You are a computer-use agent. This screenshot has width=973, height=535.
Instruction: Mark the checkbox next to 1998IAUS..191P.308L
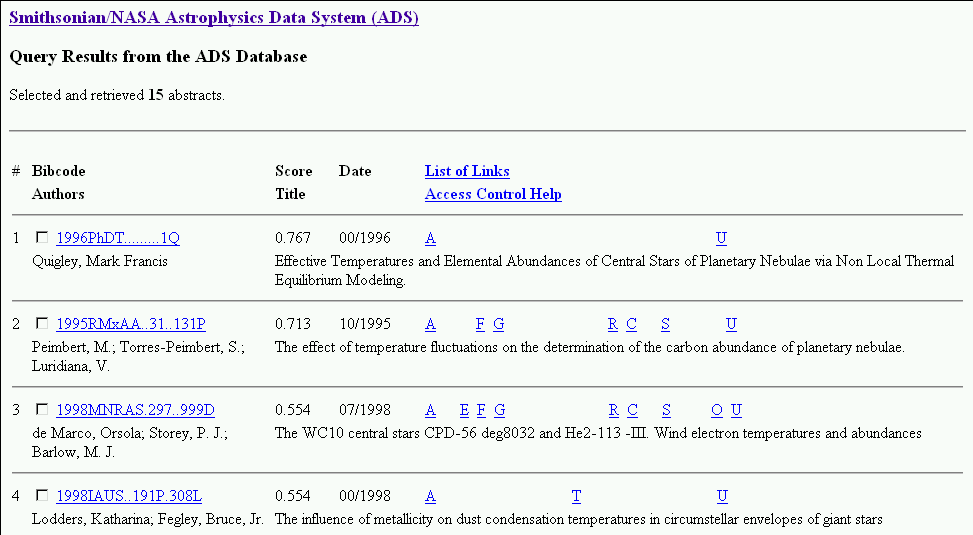pyautogui.click(x=42, y=496)
